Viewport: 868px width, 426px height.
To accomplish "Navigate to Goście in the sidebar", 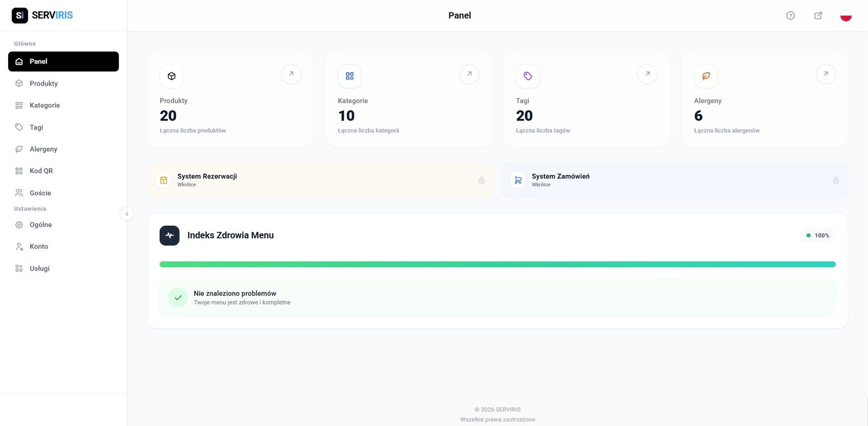I will click(x=40, y=193).
